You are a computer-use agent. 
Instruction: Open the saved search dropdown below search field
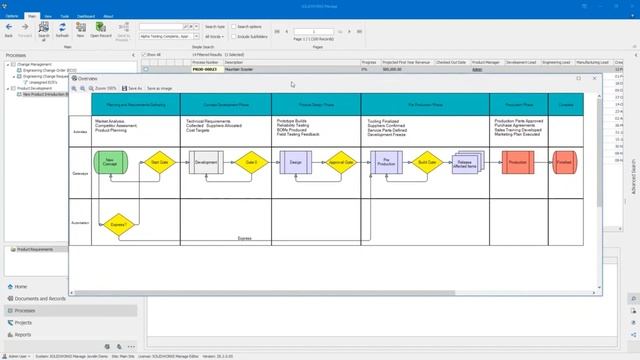click(x=196, y=36)
